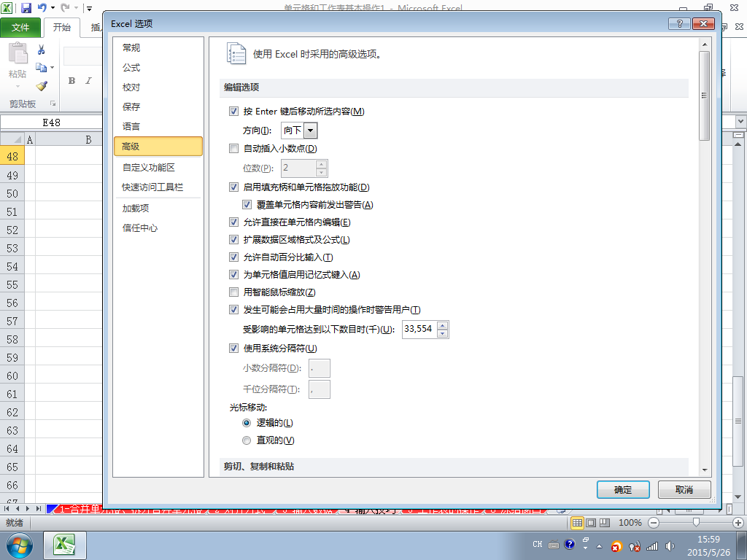Select 保存 category in options list

point(158,106)
